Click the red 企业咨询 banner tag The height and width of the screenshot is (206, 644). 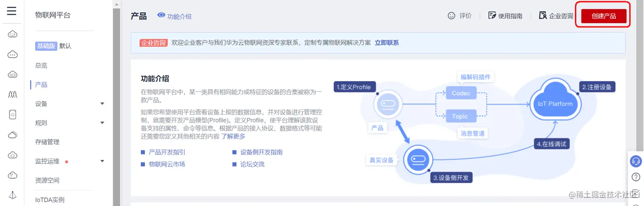(153, 43)
